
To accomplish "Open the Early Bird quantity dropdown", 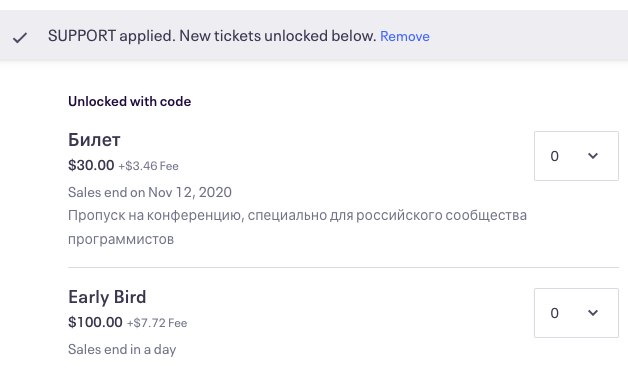I will [x=576, y=313].
